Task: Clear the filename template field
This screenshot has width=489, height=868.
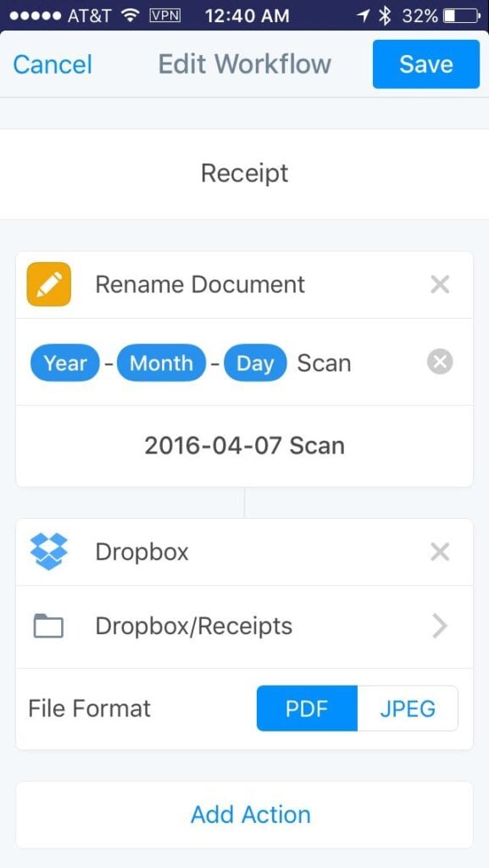Action: pyautogui.click(x=440, y=363)
